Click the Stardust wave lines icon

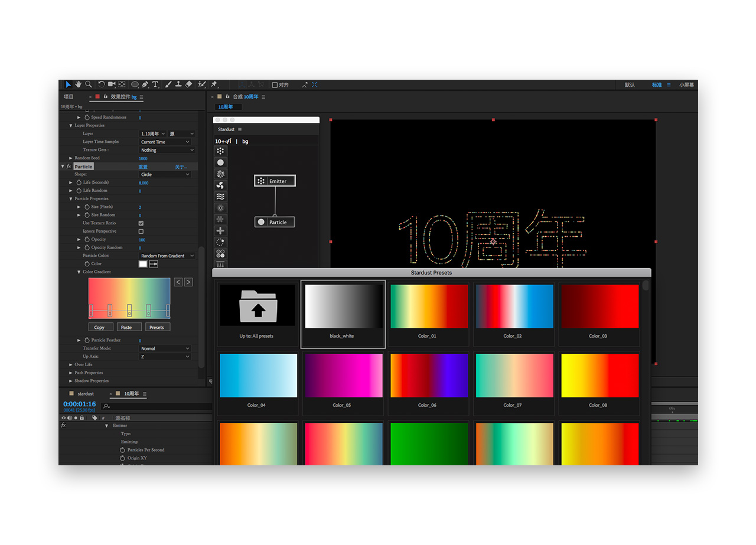pos(220,197)
